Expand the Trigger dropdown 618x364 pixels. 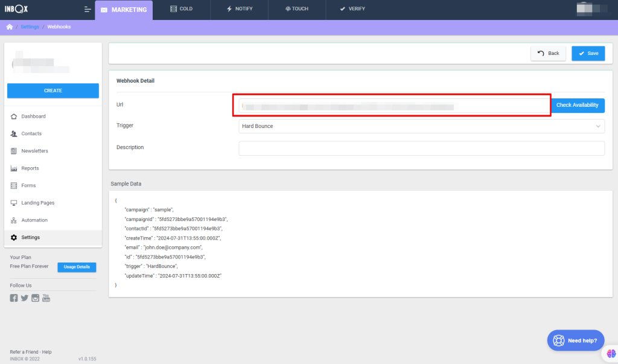coord(421,126)
